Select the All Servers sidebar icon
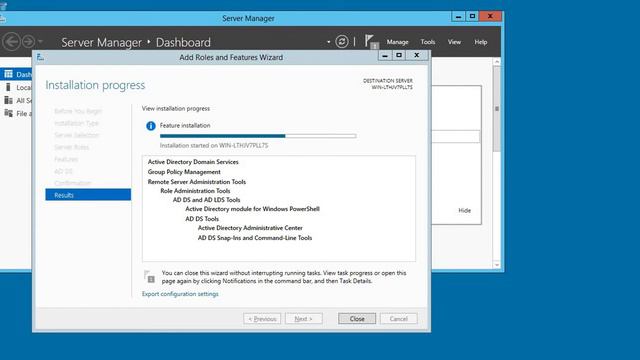The image size is (640, 360). 8,100
